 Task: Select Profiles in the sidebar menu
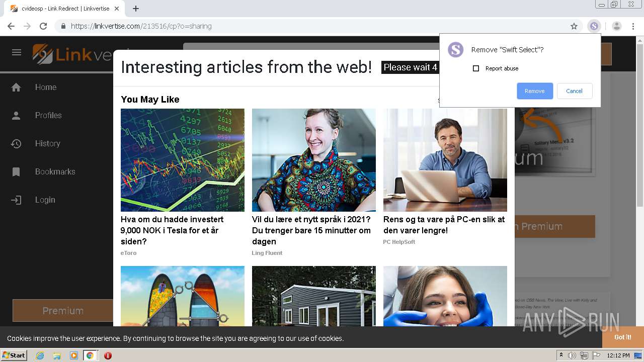point(48,116)
